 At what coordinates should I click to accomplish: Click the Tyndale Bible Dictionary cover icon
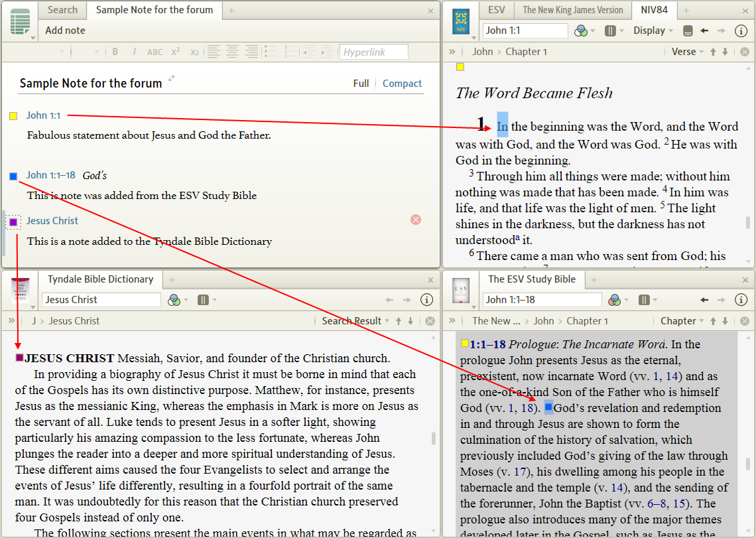coord(21,291)
